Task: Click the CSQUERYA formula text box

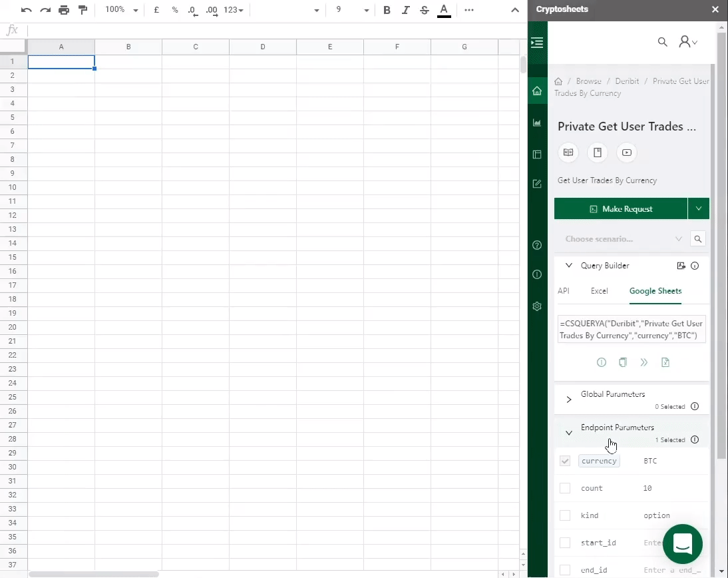Action: pos(632,330)
